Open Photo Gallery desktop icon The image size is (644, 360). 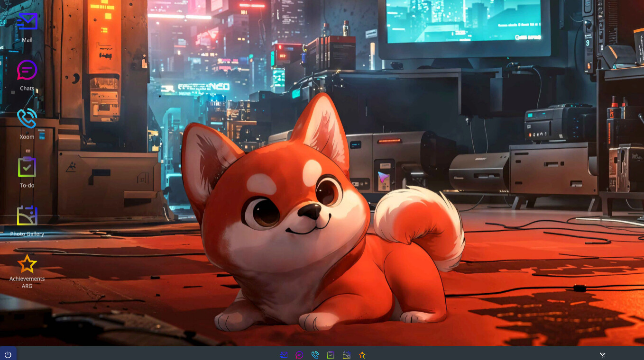(x=27, y=216)
